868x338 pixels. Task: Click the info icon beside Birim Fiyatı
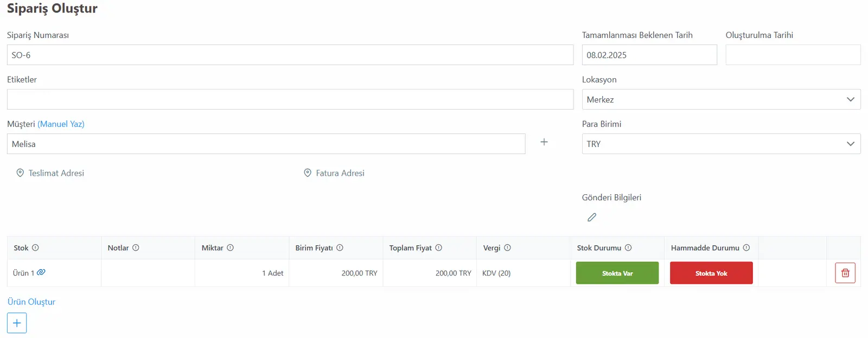point(340,248)
